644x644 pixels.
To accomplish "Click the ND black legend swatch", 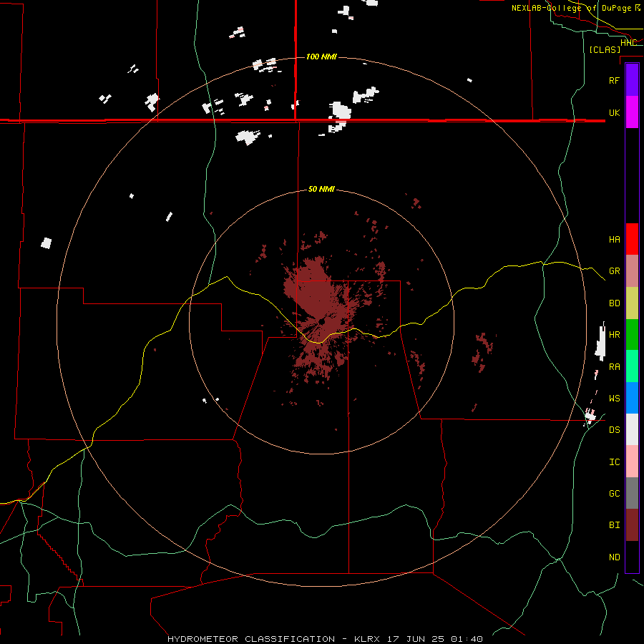I will (x=632, y=557).
